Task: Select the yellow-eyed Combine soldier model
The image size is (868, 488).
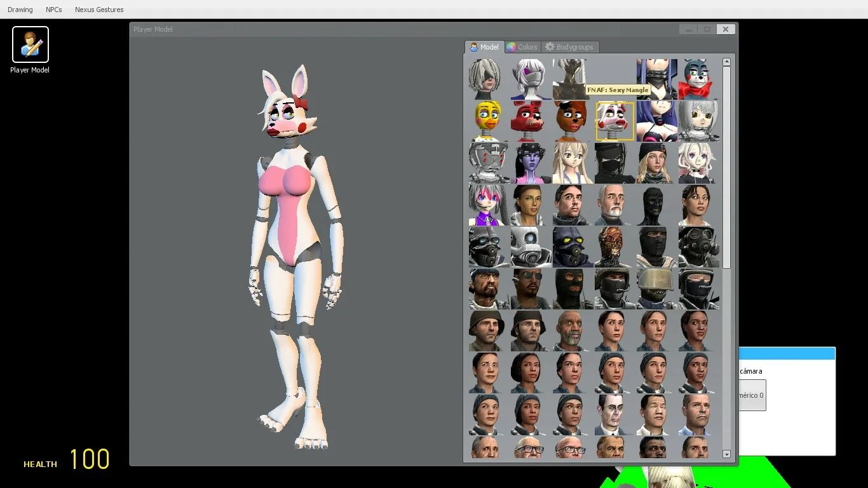Action: [573, 247]
